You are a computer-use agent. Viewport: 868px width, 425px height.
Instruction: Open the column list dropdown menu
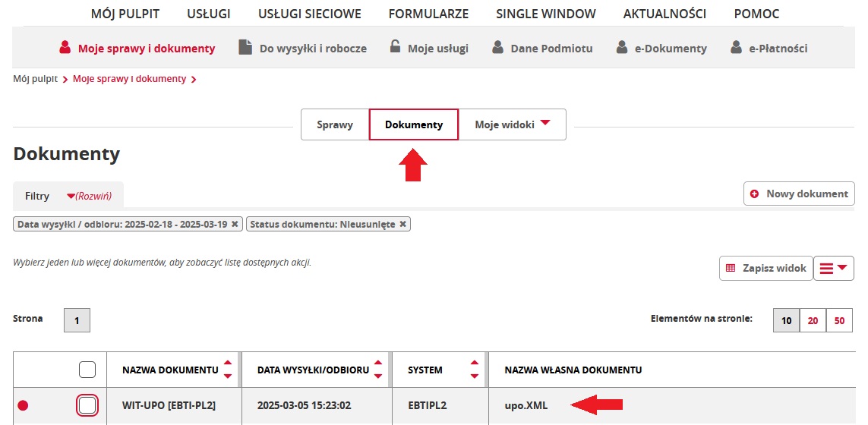coord(834,268)
